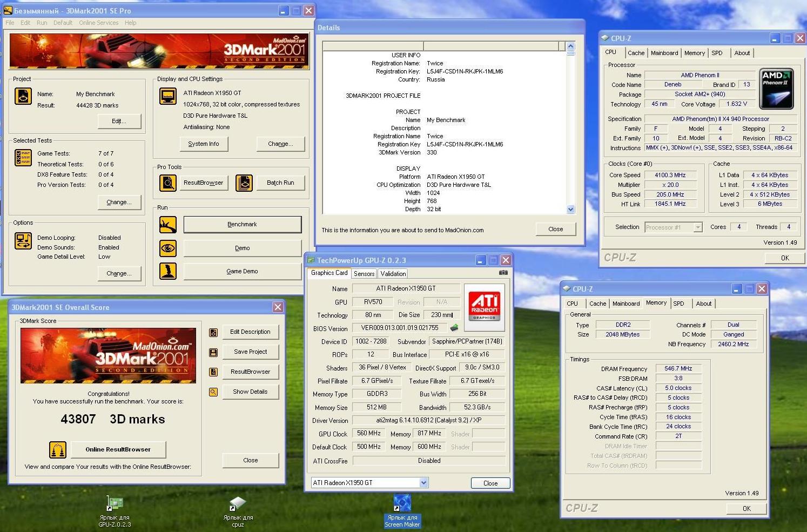Click the Core Speed 4100.3 MHz value
This screenshot has width=807, height=532.
(670, 175)
